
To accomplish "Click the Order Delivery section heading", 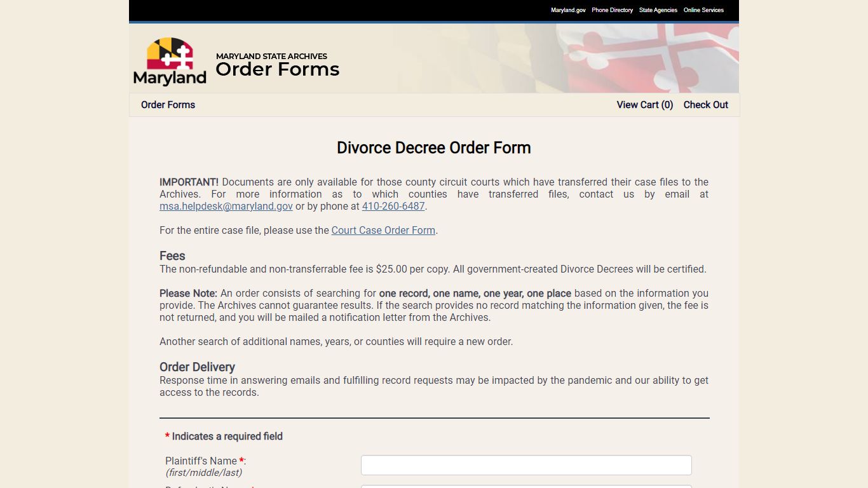I will 197,367.
